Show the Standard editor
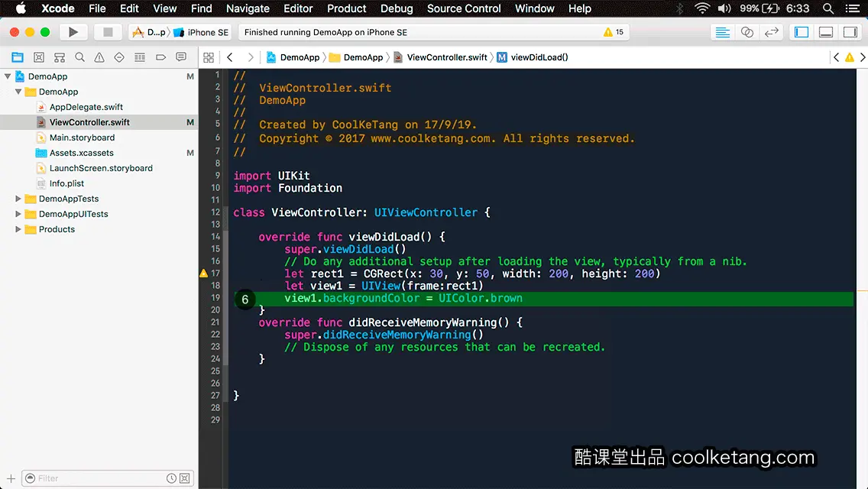This screenshot has width=868, height=489. click(x=722, y=32)
